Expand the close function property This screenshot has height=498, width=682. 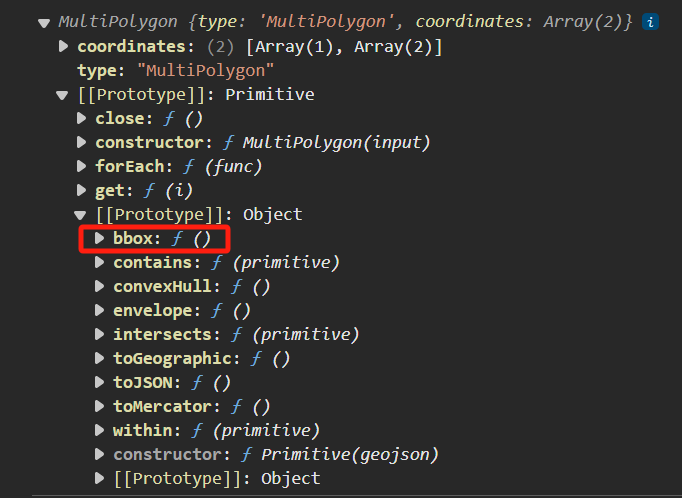click(81, 118)
